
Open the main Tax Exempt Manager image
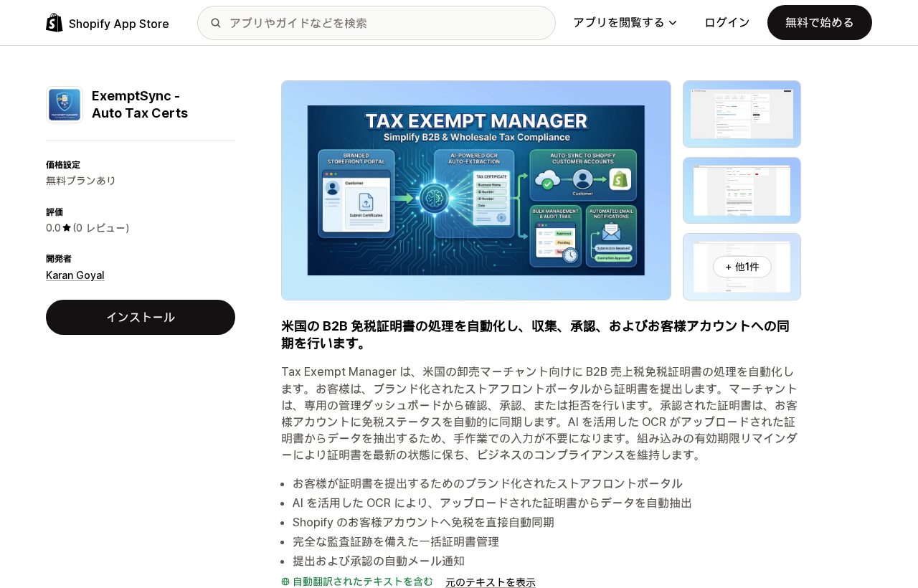click(476, 190)
